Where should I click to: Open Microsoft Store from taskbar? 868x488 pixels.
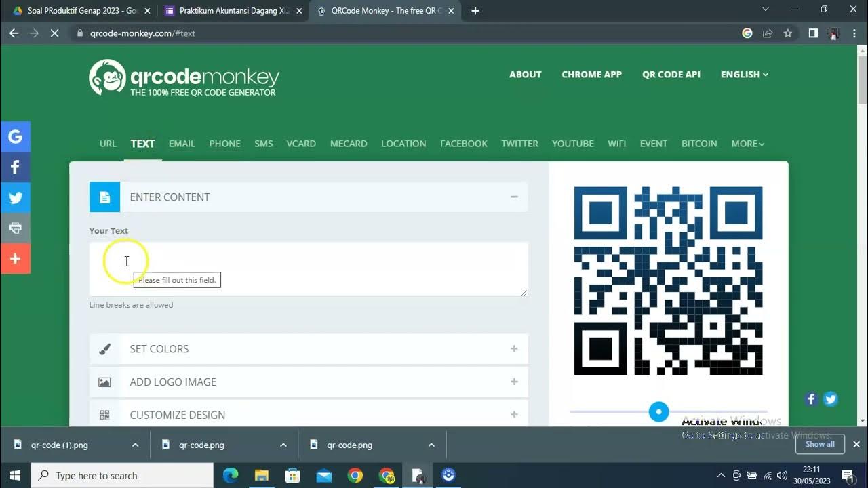293,475
